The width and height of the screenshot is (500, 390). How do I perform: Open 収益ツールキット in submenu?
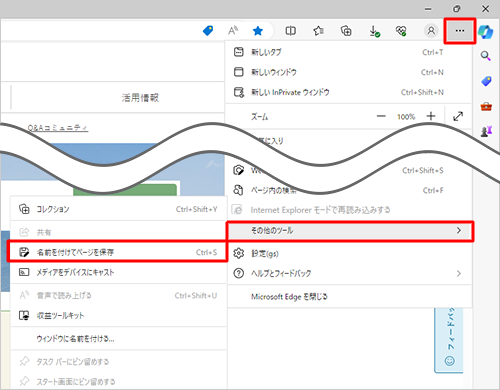(118, 315)
